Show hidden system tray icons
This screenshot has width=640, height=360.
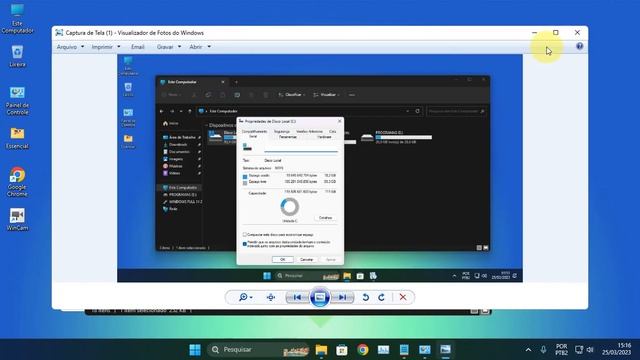tap(528, 350)
